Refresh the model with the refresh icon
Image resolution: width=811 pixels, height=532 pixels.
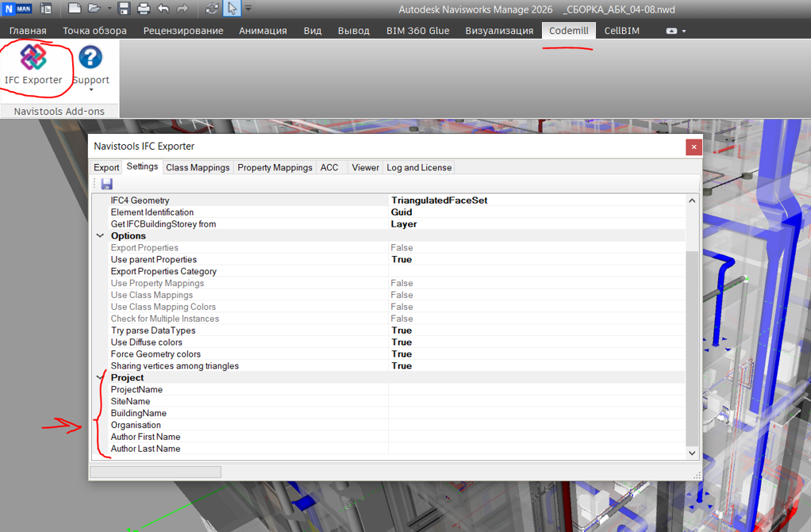(x=212, y=8)
